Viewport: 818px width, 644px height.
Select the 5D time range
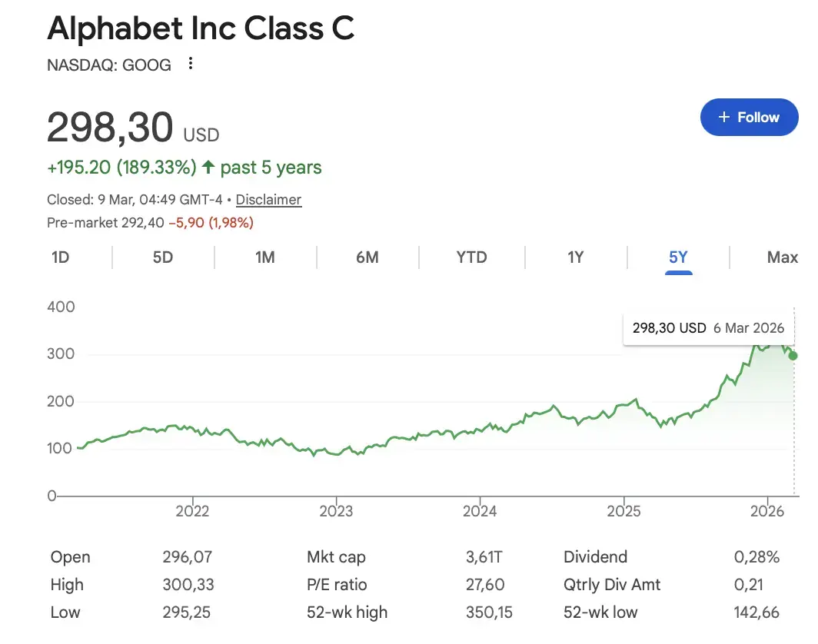(x=162, y=257)
